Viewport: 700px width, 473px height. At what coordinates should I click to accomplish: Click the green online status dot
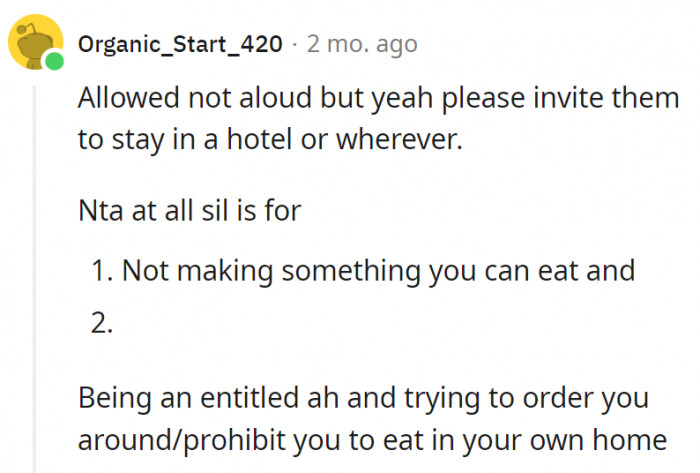[53, 62]
